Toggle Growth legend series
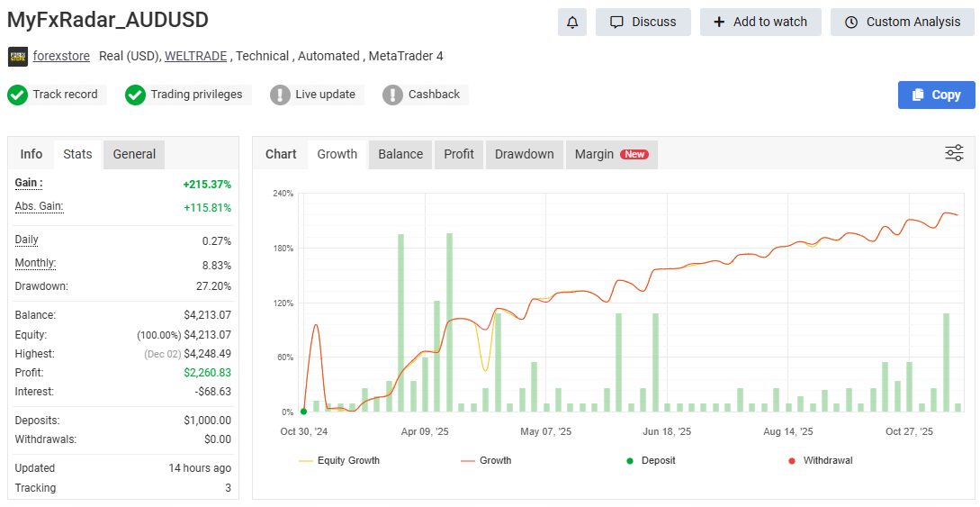 [x=486, y=461]
